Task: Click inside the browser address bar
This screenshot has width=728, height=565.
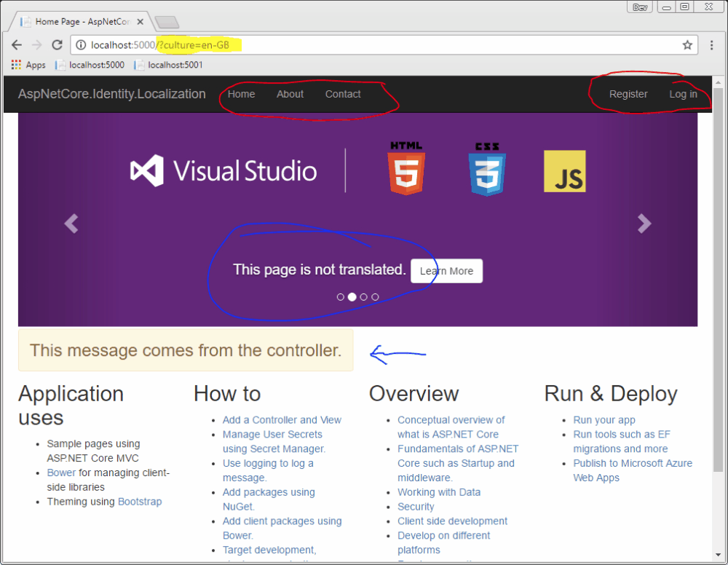Action: coord(364,44)
